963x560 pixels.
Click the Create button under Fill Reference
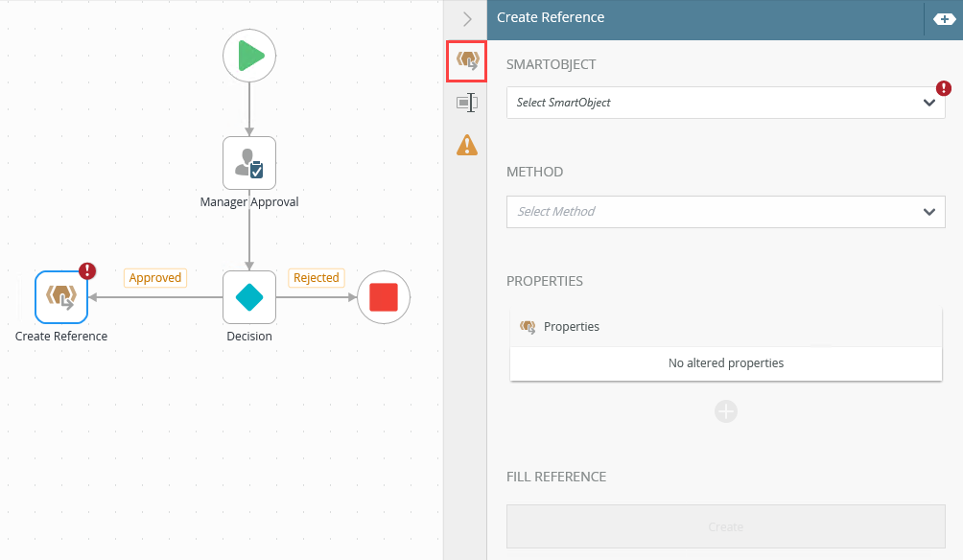[x=725, y=526]
